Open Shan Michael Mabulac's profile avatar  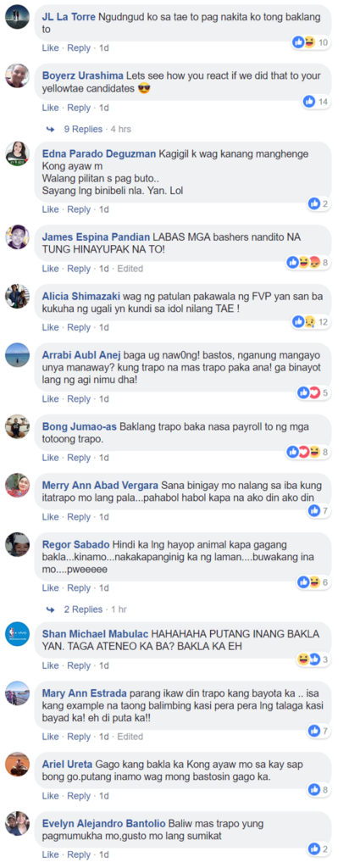click(17, 634)
